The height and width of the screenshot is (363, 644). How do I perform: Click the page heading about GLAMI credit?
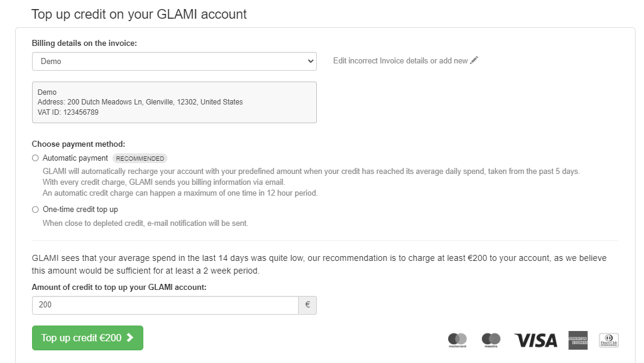point(139,14)
